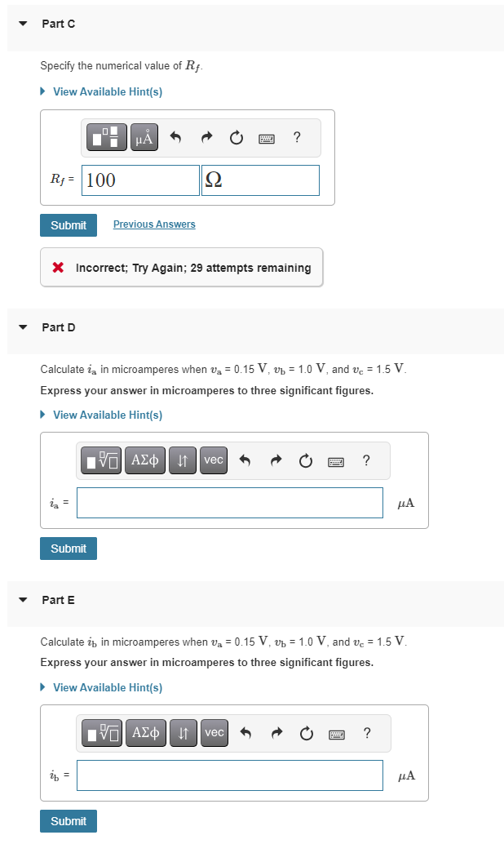
Task: Undo the last entry in Part C
Action: tap(175, 137)
